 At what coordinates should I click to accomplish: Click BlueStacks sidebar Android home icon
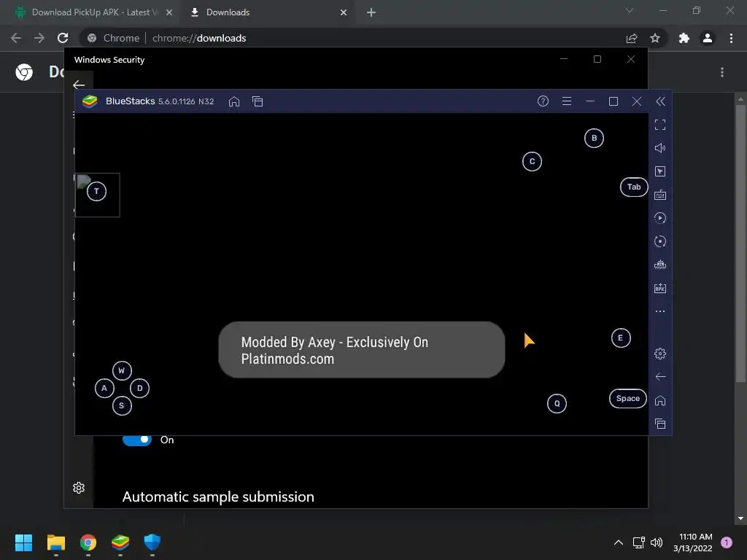tap(659, 400)
